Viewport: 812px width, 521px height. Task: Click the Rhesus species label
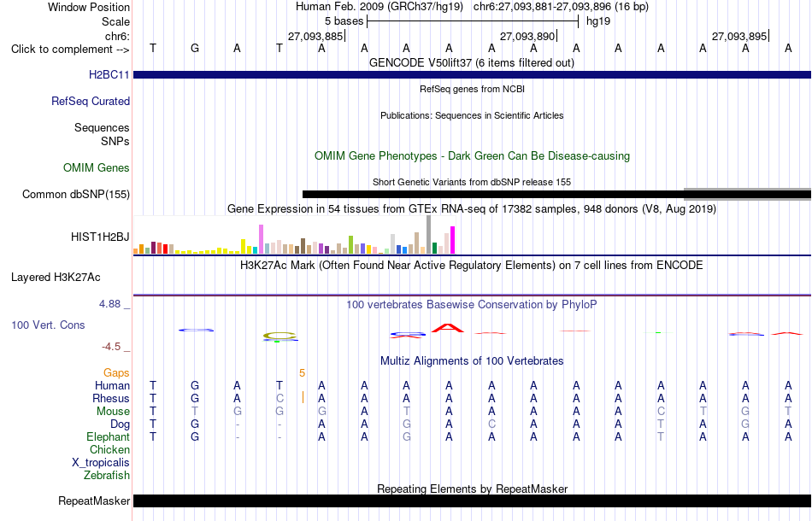(111, 398)
